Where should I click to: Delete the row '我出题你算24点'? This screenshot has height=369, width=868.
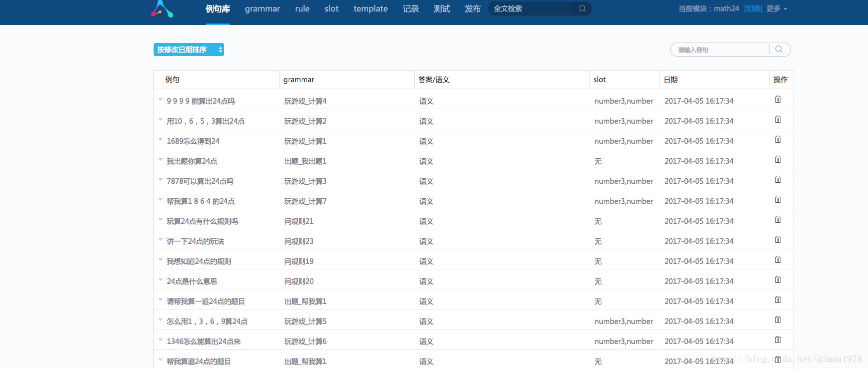[778, 159]
